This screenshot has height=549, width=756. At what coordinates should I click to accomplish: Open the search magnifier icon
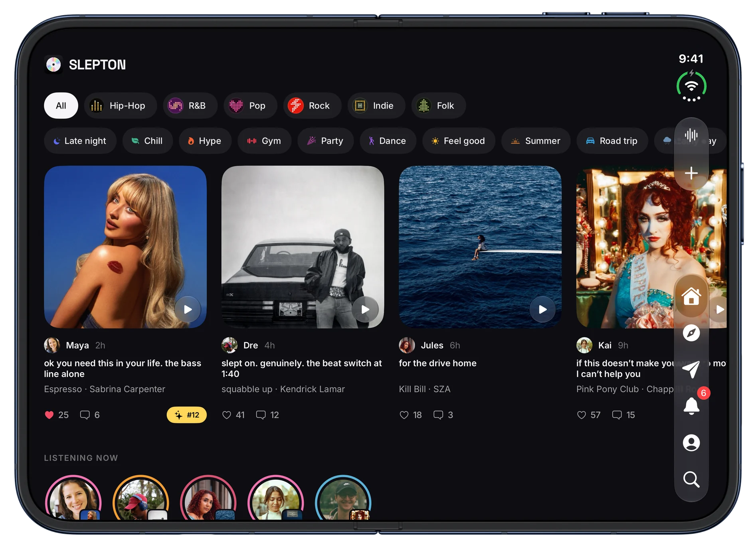(x=691, y=479)
